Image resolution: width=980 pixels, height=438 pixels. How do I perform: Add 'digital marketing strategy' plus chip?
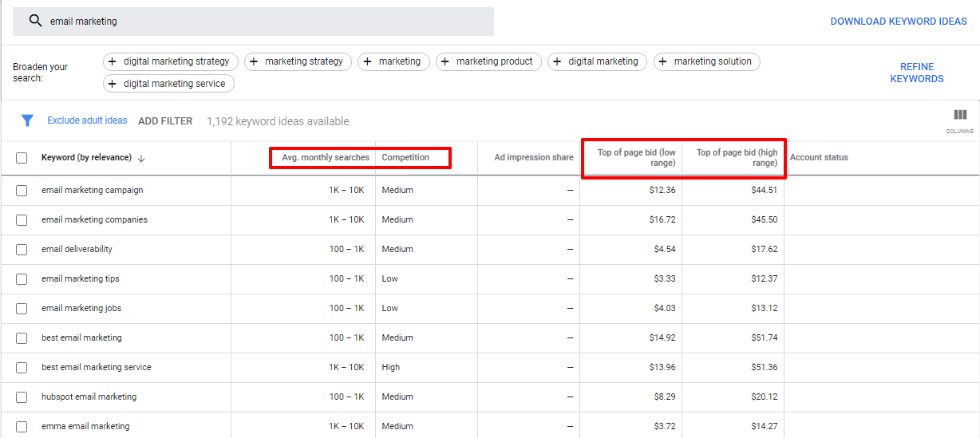[170, 61]
